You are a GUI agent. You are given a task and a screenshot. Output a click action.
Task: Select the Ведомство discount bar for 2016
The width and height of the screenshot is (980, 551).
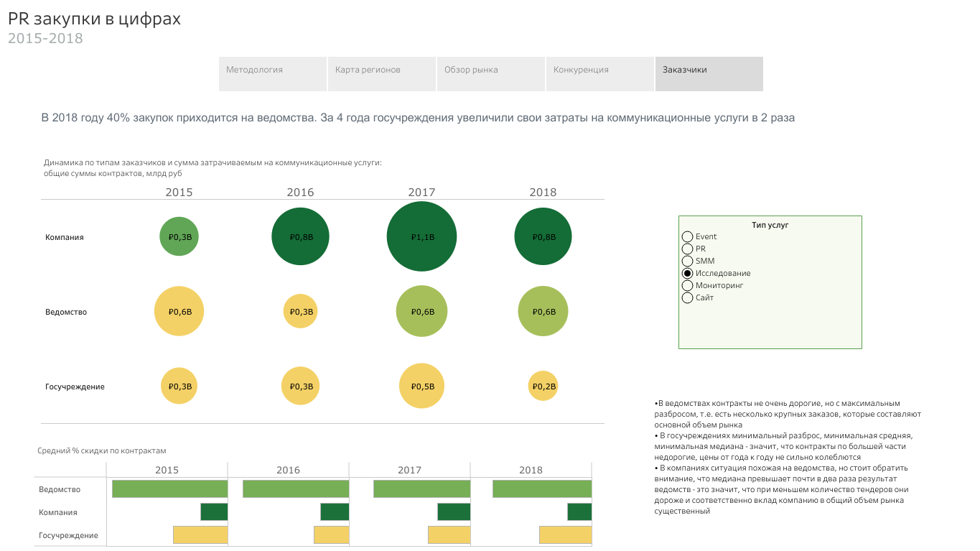click(x=296, y=489)
